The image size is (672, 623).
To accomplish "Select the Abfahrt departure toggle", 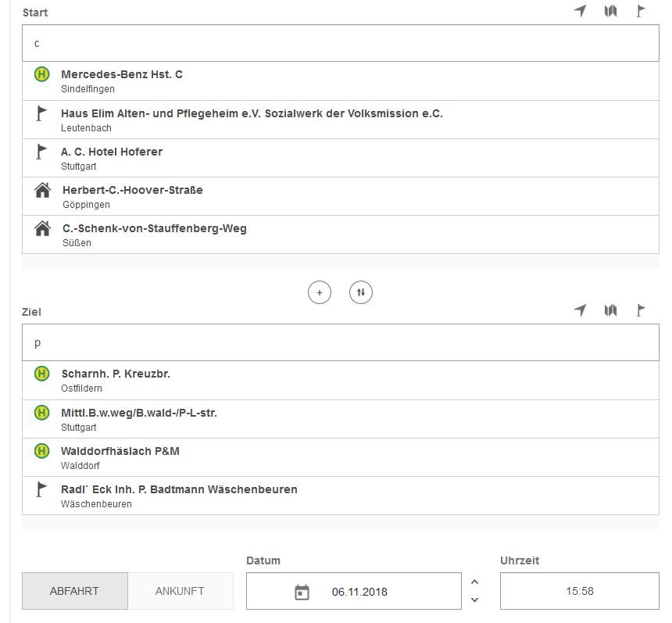I will click(x=74, y=591).
